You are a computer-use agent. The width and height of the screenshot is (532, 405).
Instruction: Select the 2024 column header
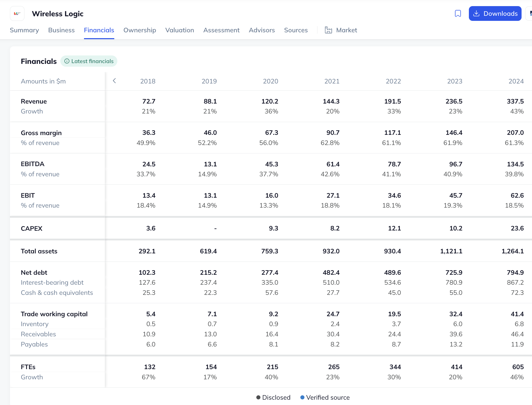coord(516,81)
